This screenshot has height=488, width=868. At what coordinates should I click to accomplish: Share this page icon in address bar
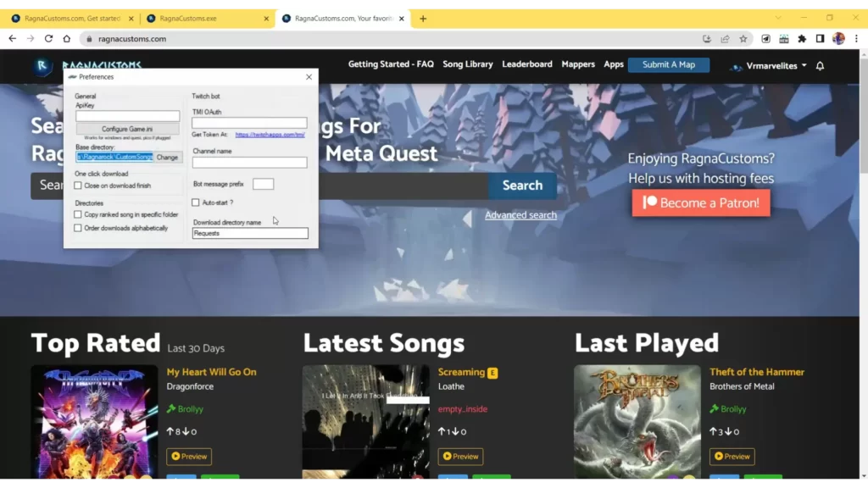click(x=725, y=39)
